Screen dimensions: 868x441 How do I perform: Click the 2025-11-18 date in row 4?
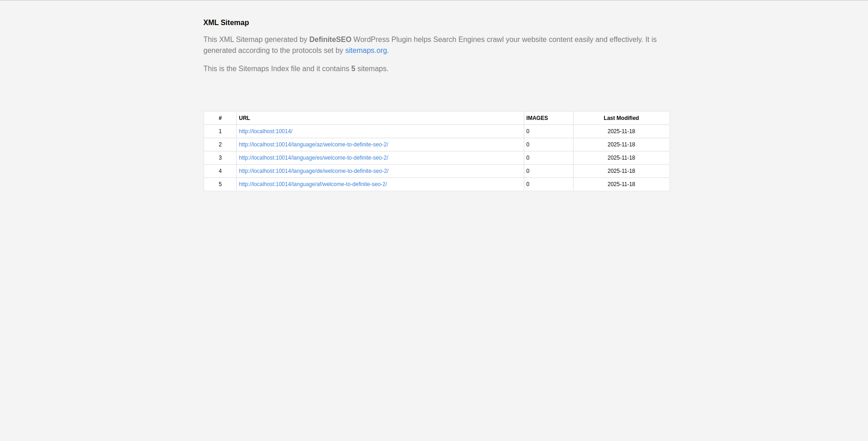[621, 171]
